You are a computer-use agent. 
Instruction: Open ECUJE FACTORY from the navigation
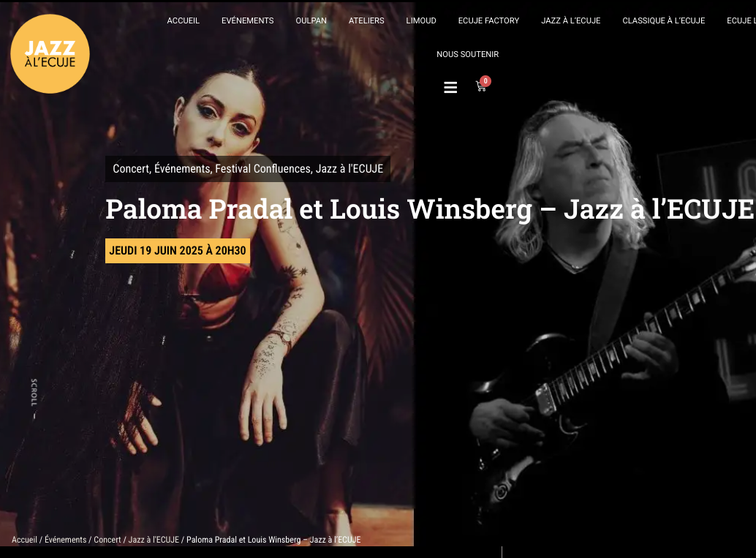coord(488,20)
